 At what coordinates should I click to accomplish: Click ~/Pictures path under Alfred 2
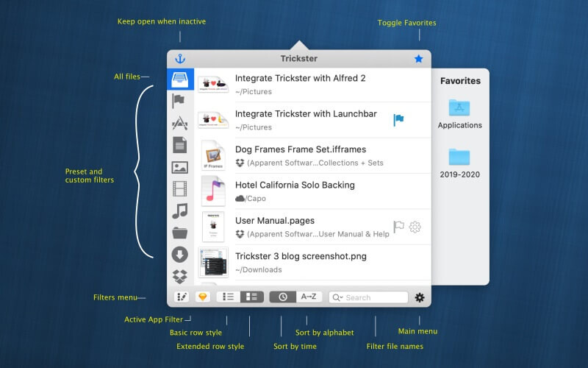click(x=254, y=91)
